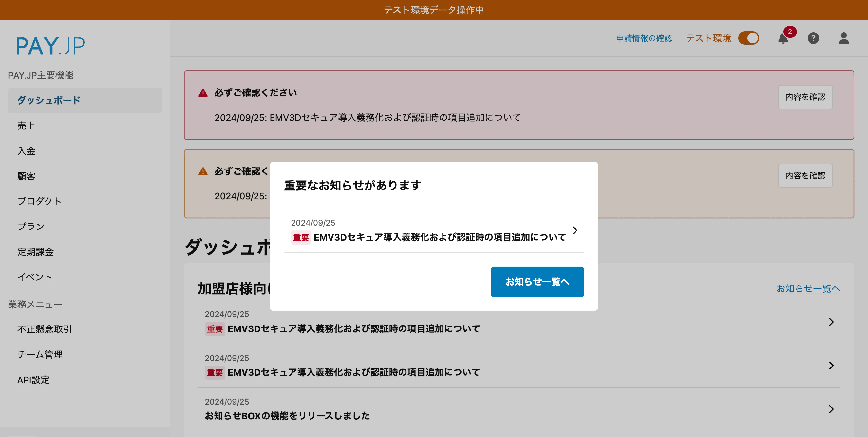The width and height of the screenshot is (868, 437).
Task: Click the chevron arrow in the dialog notice row
Action: 575,231
